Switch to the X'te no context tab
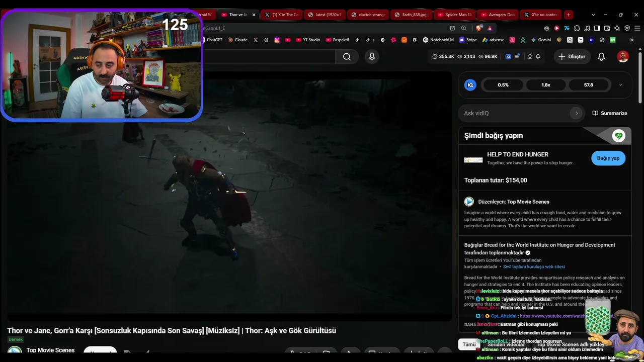Screen dimensions: 644x362 541,15
